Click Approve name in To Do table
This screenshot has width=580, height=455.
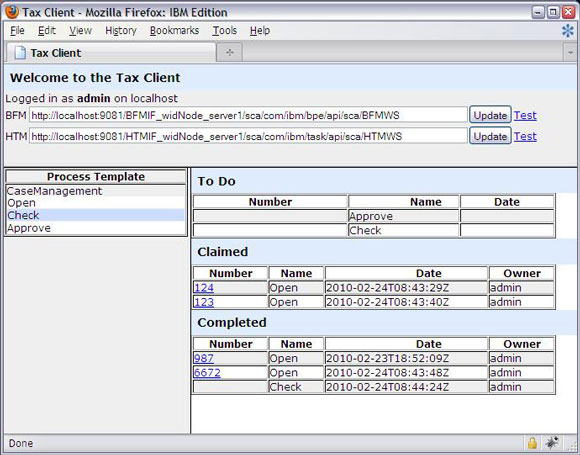point(371,216)
